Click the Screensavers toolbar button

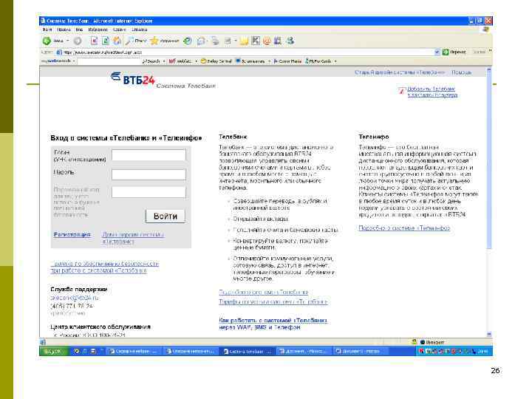pyautogui.click(x=250, y=61)
